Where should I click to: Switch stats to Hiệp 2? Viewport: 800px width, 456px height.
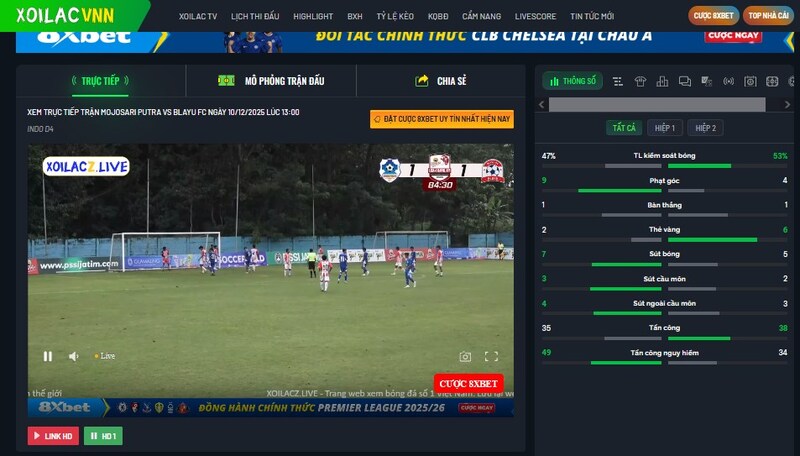[x=704, y=128]
